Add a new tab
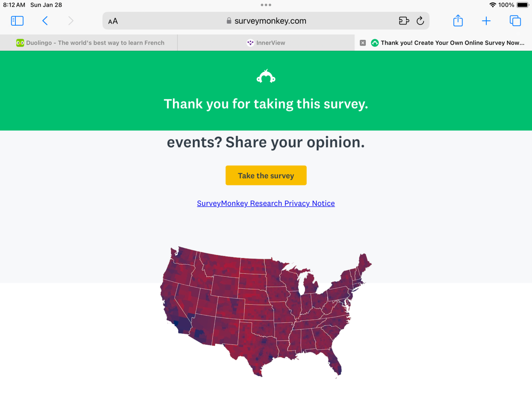 pos(486,21)
